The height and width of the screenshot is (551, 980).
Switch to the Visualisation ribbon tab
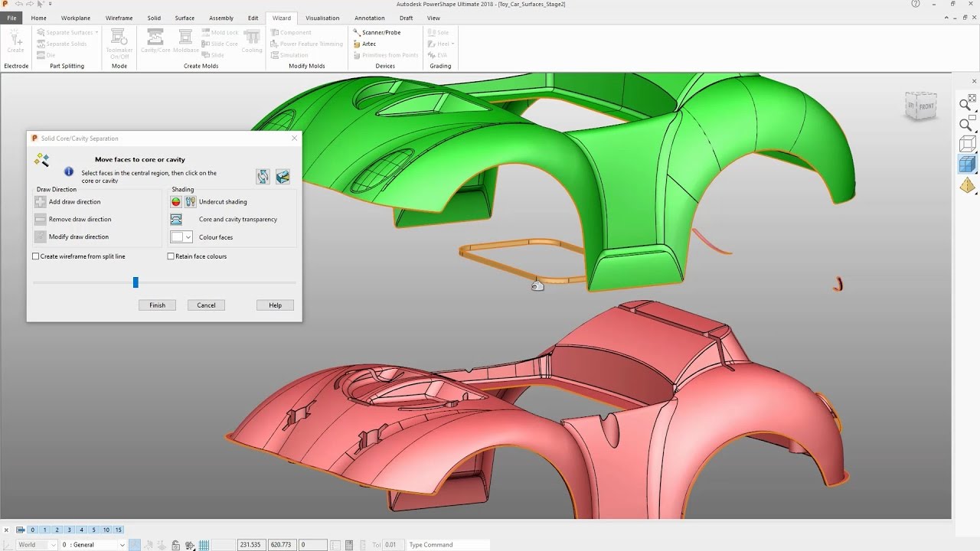(322, 18)
